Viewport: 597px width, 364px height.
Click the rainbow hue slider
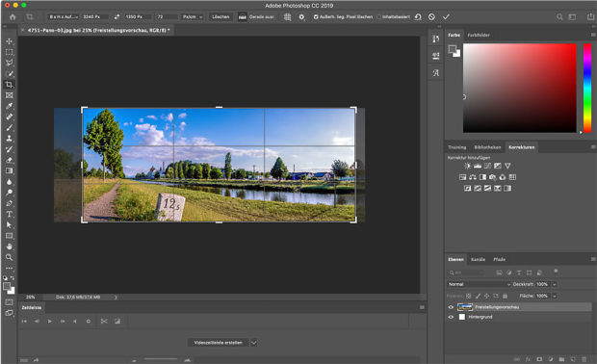click(x=587, y=88)
